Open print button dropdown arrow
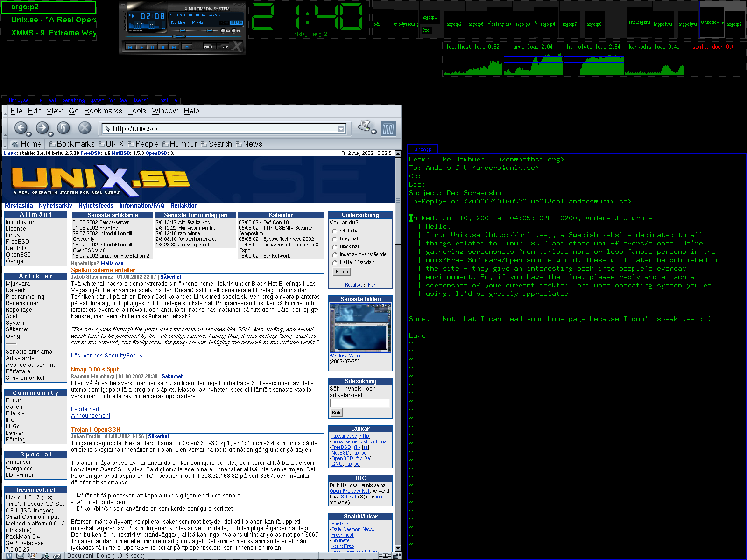747x560 pixels. (373, 132)
